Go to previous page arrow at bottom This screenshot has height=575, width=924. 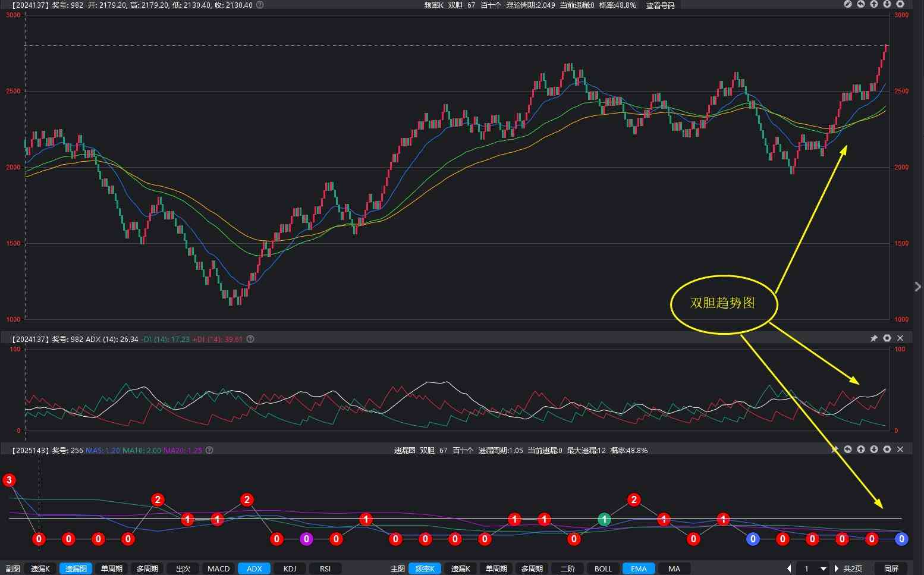[789, 569]
